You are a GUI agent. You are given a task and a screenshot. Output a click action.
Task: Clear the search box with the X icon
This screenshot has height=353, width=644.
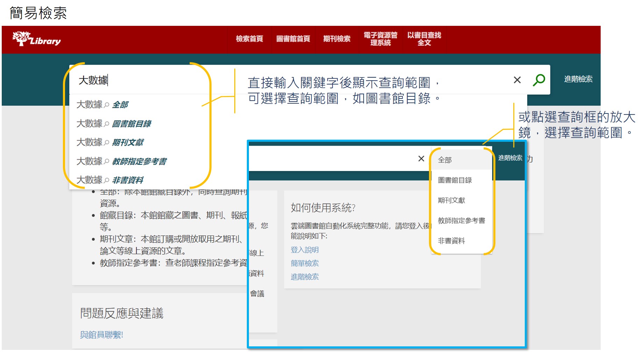click(x=517, y=80)
